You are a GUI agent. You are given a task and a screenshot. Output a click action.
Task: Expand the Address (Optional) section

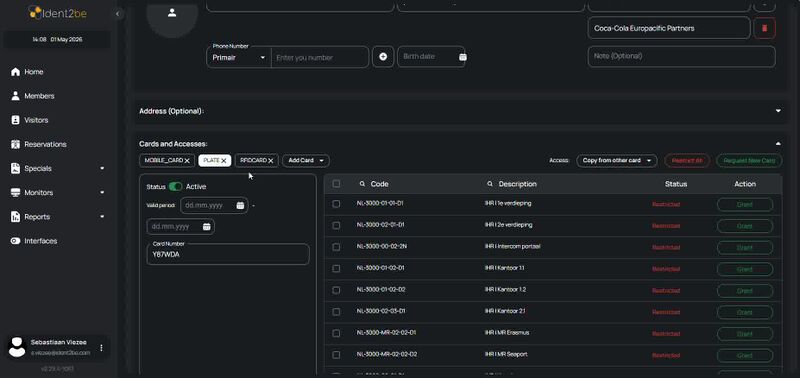pos(778,111)
